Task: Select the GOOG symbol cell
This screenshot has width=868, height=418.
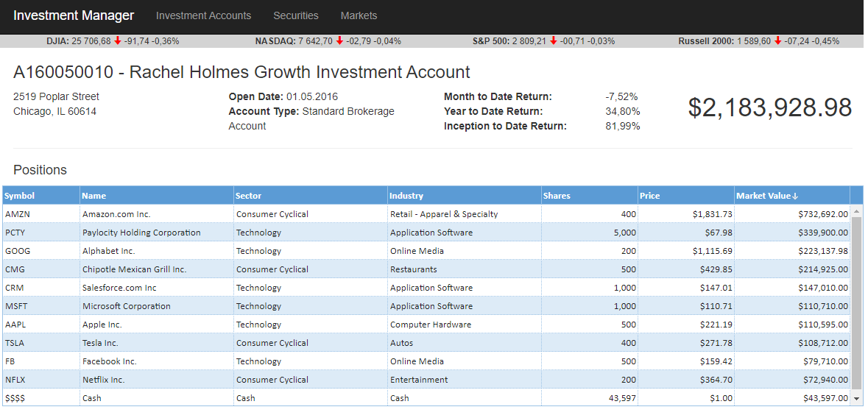Action: (x=41, y=251)
